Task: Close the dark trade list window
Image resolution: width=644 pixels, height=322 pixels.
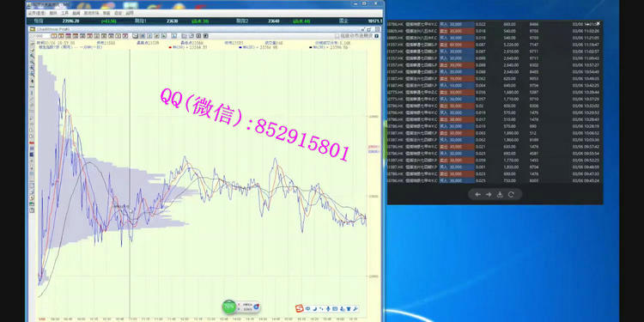Action: click(x=598, y=23)
